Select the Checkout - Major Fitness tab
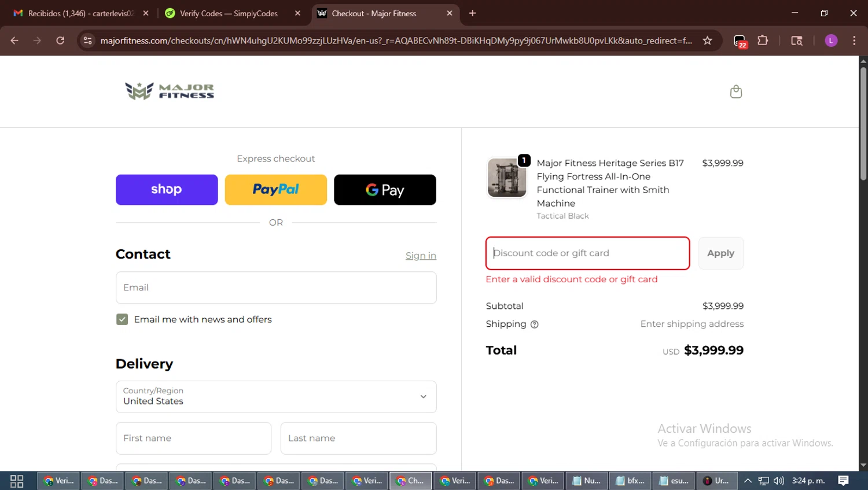868x490 pixels. [374, 13]
